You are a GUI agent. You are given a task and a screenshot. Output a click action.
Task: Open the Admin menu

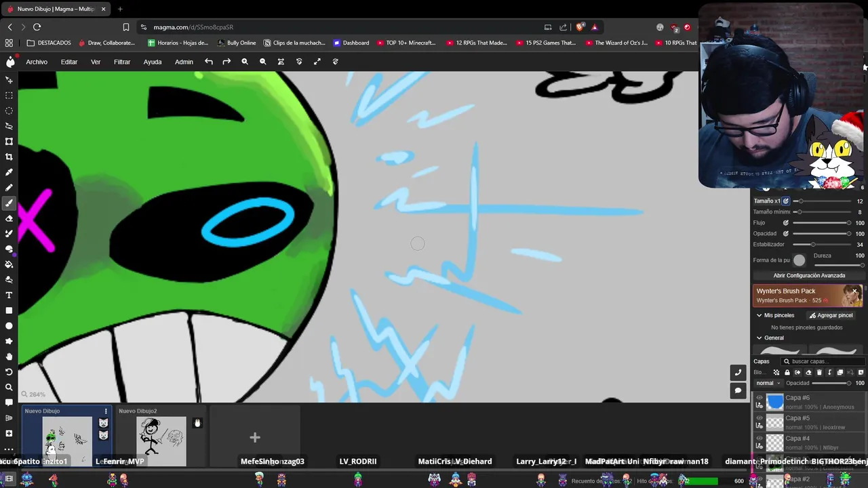[184, 62]
